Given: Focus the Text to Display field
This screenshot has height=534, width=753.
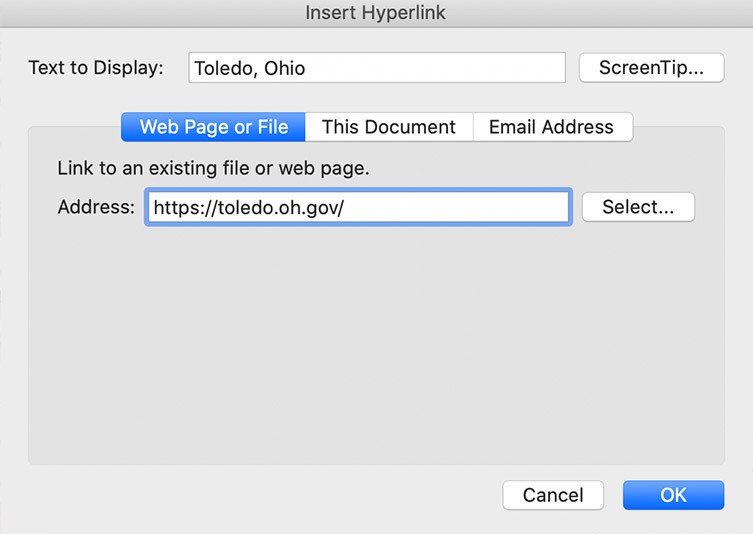Looking at the screenshot, I should 376,69.
